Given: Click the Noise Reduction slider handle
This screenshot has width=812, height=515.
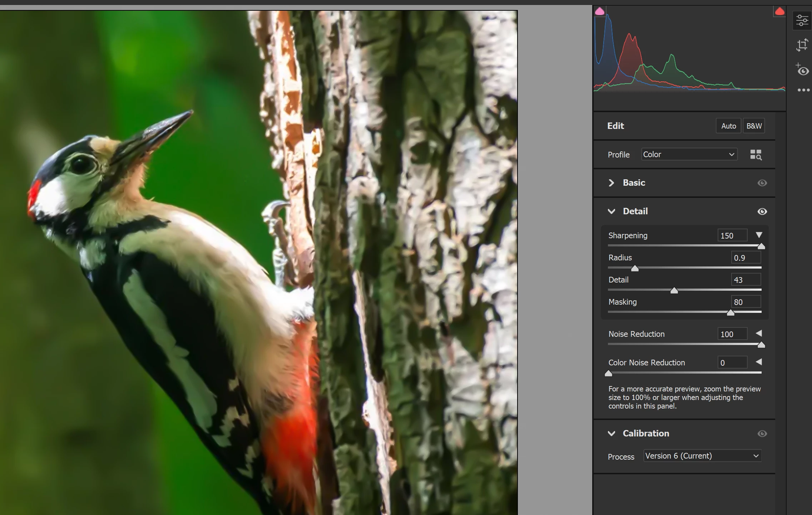Looking at the screenshot, I should coord(761,345).
